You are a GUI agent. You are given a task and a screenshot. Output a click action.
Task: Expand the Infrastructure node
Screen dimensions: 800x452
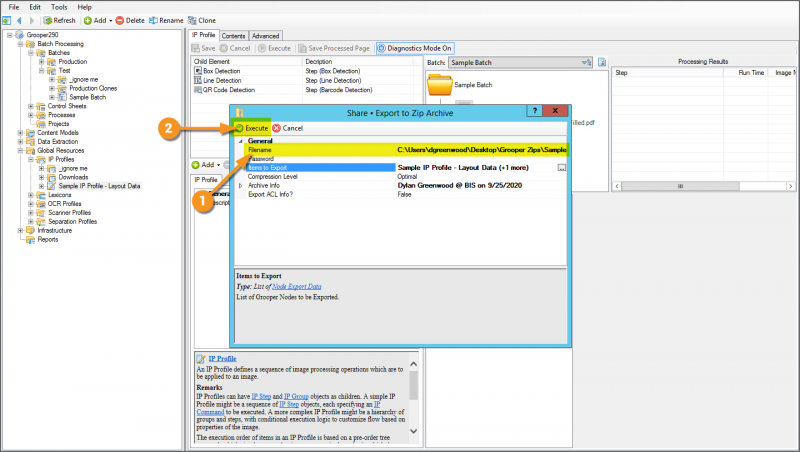pyautogui.click(x=20, y=231)
